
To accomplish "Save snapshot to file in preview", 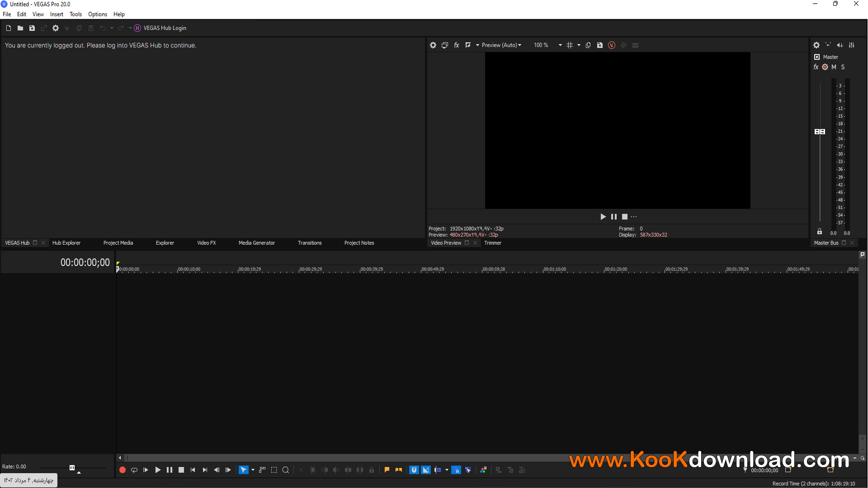I will coord(600,45).
